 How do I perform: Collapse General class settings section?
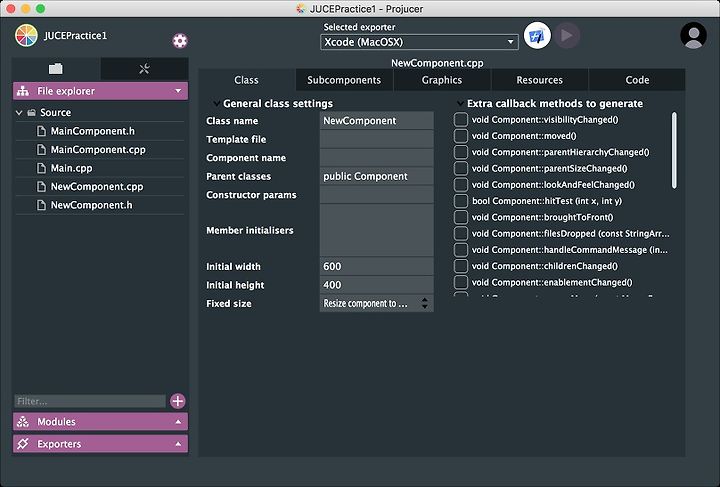216,104
